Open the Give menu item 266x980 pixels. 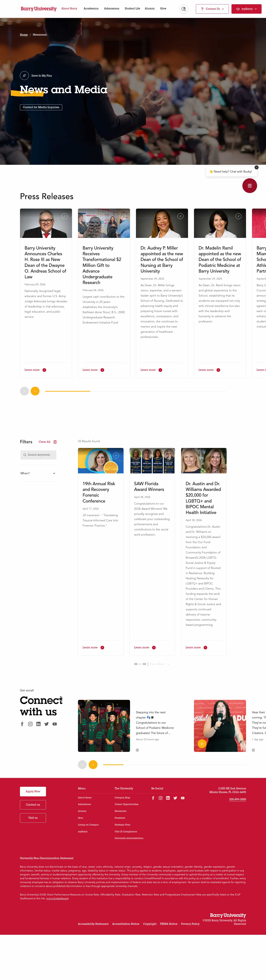(x=163, y=8)
